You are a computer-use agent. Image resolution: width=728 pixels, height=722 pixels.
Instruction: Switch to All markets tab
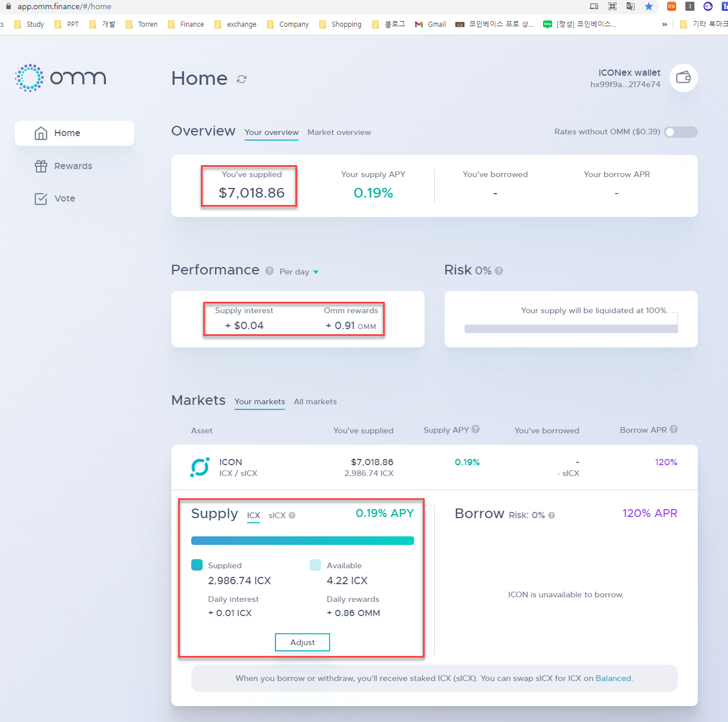(x=315, y=401)
